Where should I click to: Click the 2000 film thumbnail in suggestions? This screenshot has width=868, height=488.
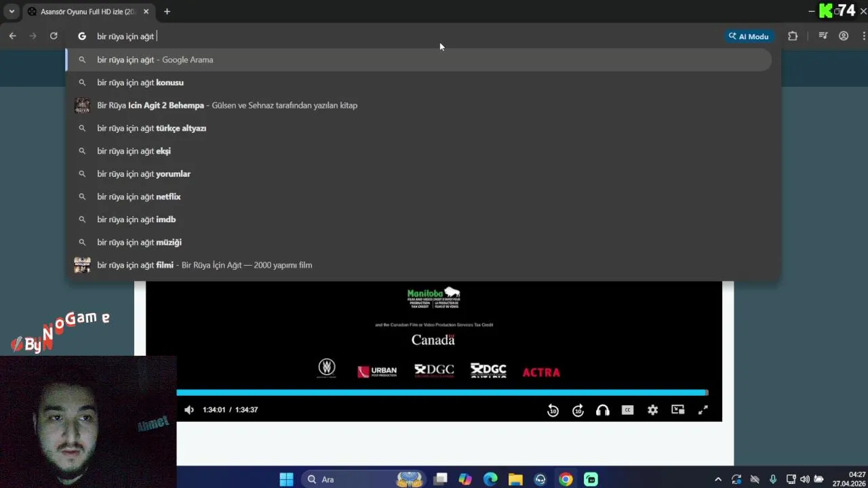82,265
